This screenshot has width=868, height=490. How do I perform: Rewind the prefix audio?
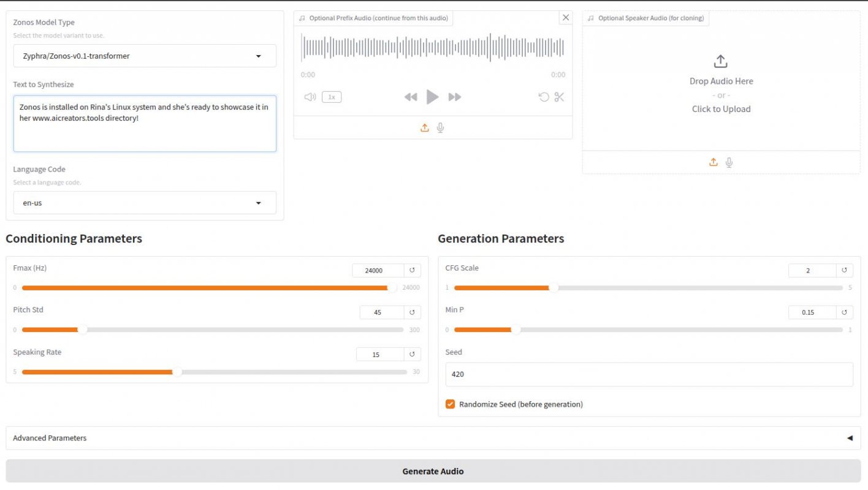[411, 96]
